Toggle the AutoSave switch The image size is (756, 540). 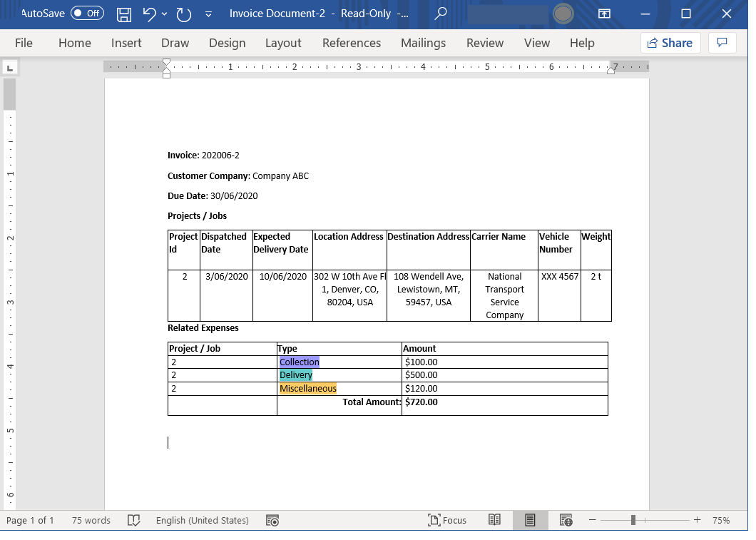click(x=87, y=14)
